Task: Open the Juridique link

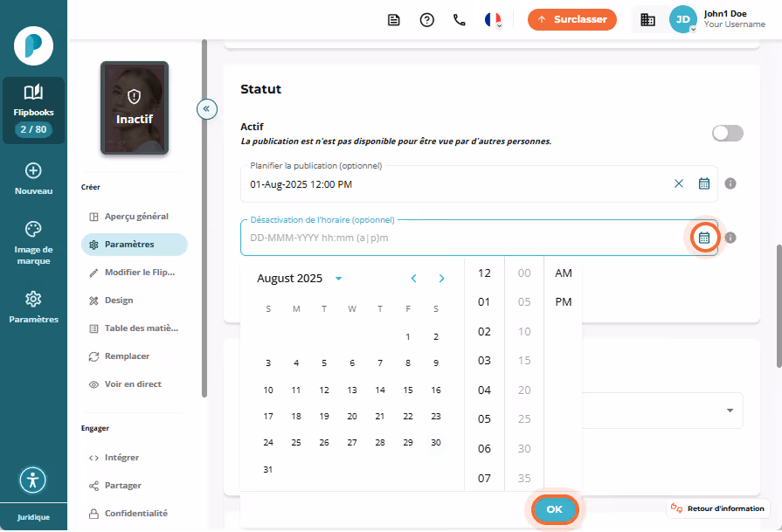Action: 33,517
